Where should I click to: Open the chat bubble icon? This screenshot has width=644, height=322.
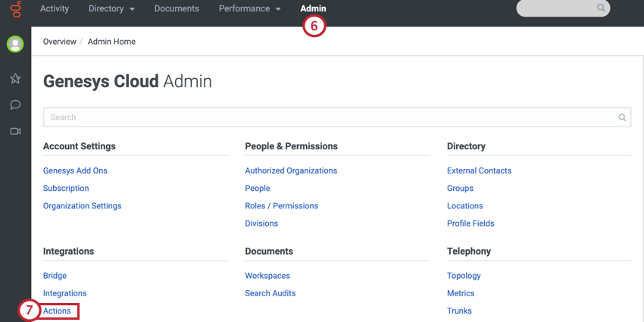(15, 105)
